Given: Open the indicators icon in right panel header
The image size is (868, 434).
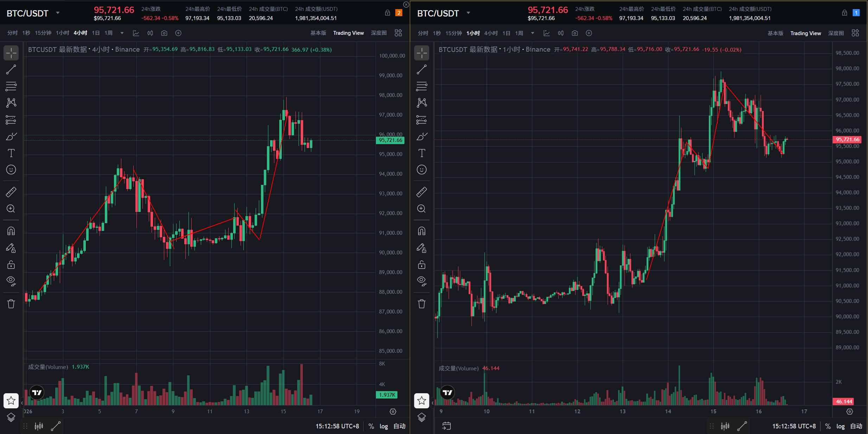Looking at the screenshot, I should pyautogui.click(x=547, y=33).
